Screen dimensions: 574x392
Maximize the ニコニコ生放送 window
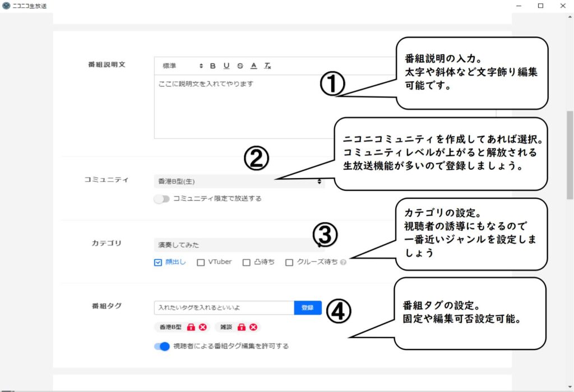541,6
